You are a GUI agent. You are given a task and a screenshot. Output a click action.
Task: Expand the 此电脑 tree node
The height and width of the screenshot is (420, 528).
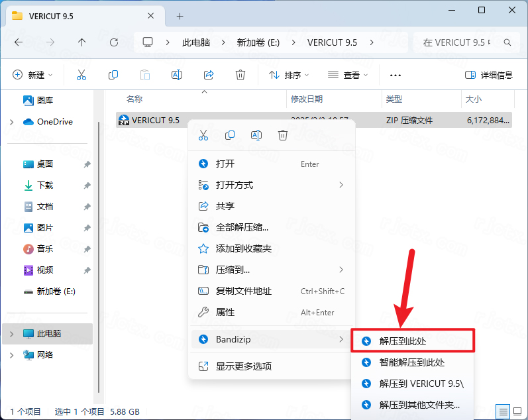tap(12, 334)
